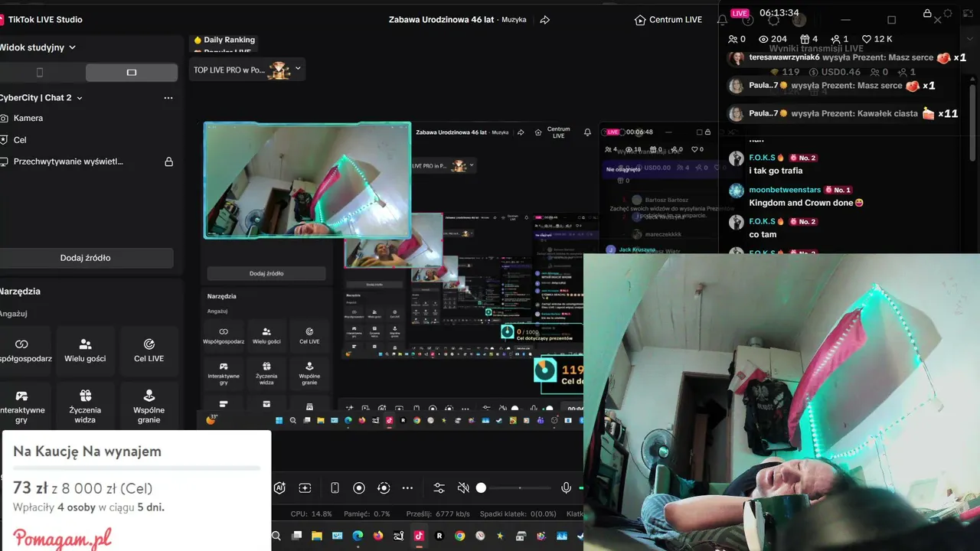The height and width of the screenshot is (551, 980).
Task: Open the Wspólne granie tool
Action: pos(149,406)
